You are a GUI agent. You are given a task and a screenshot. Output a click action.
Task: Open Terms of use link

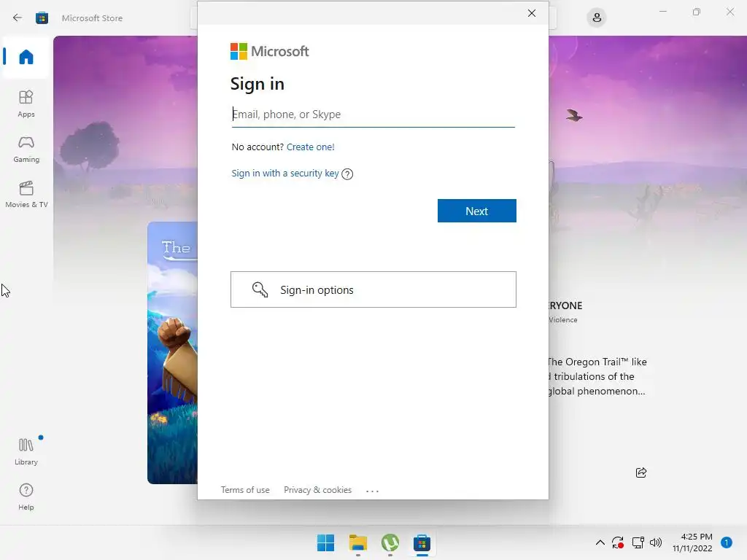245,490
